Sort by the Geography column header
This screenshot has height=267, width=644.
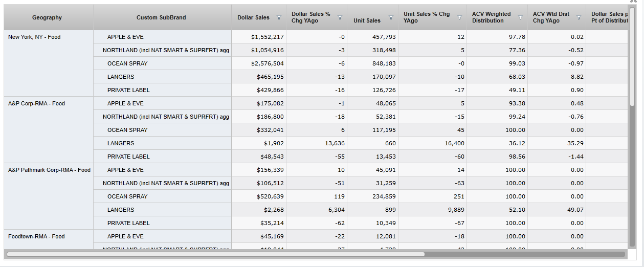pyautogui.click(x=47, y=17)
